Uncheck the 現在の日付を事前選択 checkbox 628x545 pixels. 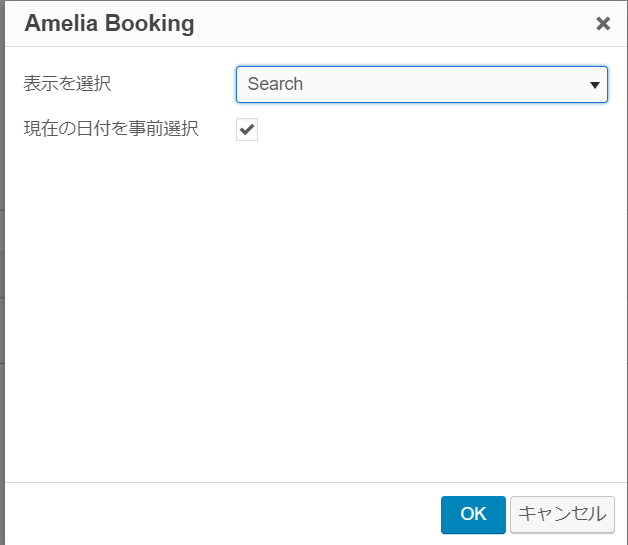click(247, 129)
